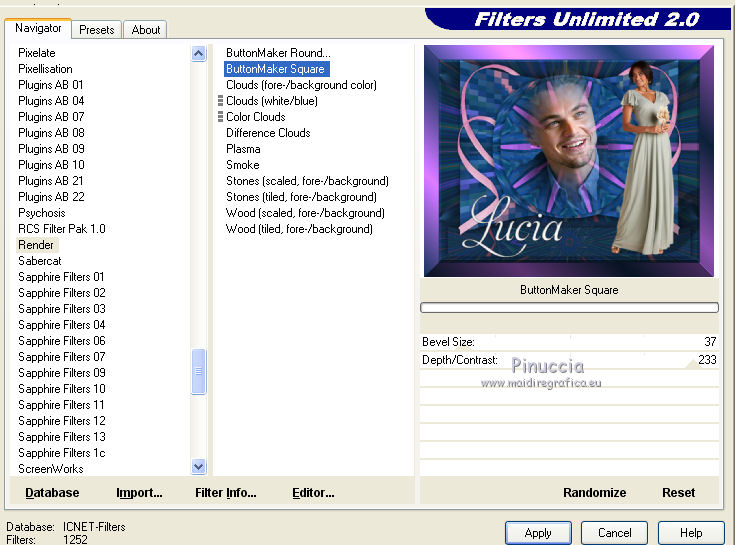The width and height of the screenshot is (735, 545).
Task: Select Sapphire Filters 03
Action: 62,309
